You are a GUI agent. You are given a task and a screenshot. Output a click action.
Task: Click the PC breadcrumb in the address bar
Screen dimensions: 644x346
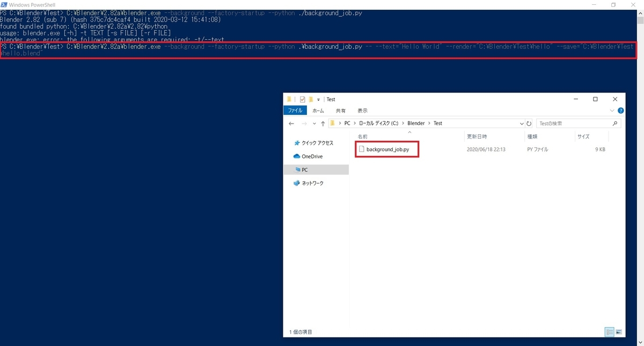click(347, 123)
